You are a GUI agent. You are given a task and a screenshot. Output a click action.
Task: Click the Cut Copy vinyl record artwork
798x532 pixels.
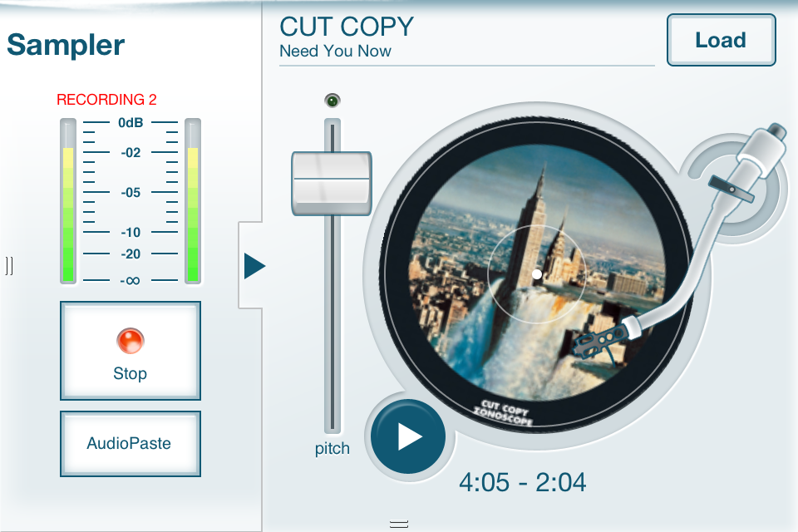(536, 273)
